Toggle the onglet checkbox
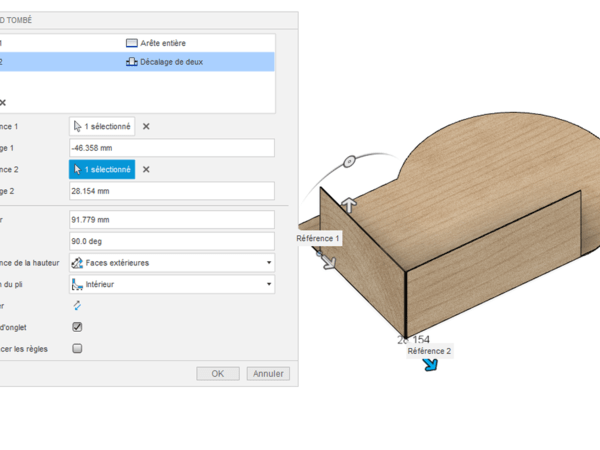Screen dimensions: 600x450 (x=77, y=327)
